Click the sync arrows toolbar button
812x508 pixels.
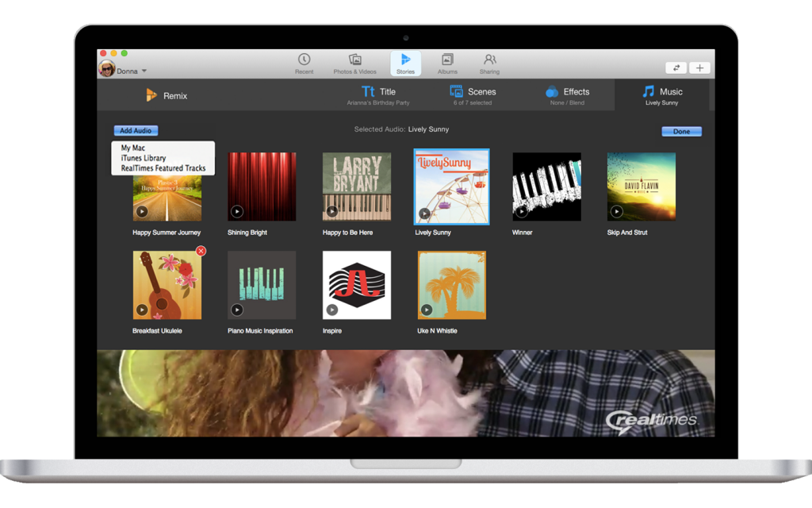pyautogui.click(x=676, y=68)
